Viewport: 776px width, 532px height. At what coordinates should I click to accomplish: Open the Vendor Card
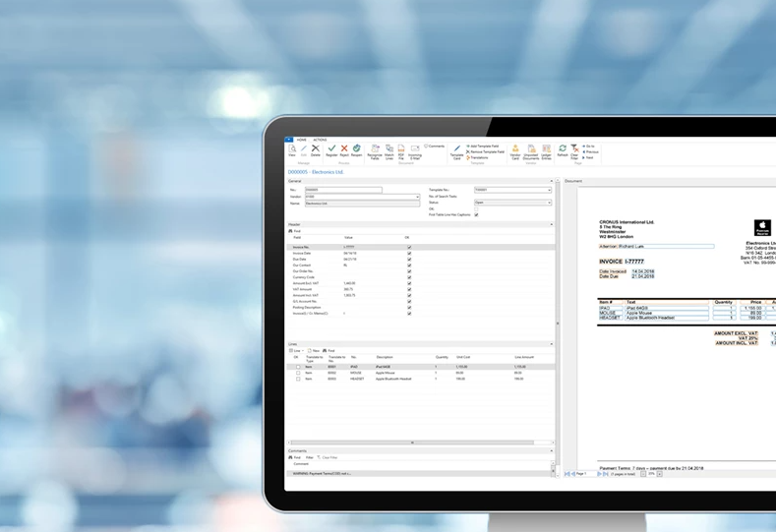(515, 151)
